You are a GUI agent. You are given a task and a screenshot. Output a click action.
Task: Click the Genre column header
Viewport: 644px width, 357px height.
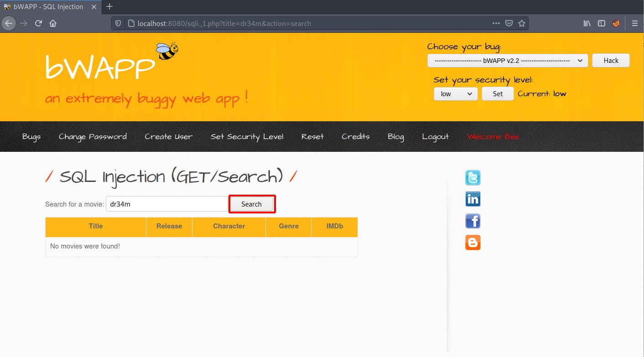[x=289, y=226]
